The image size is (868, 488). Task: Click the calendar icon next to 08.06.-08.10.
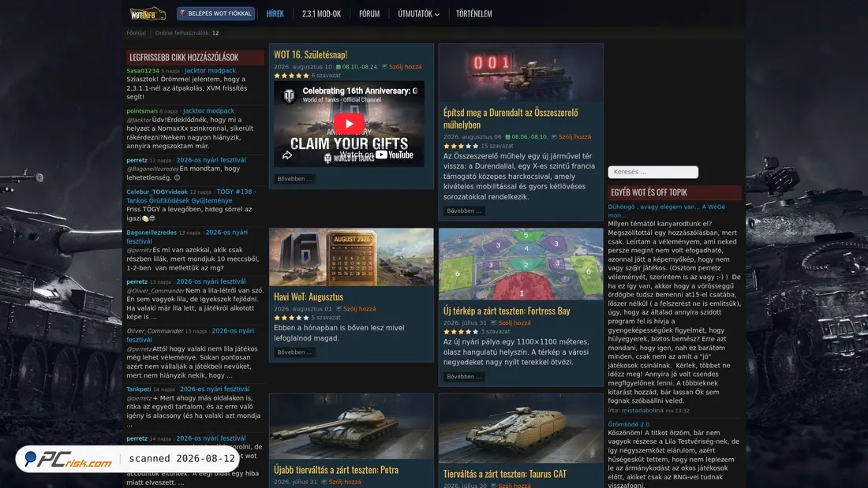(507, 136)
